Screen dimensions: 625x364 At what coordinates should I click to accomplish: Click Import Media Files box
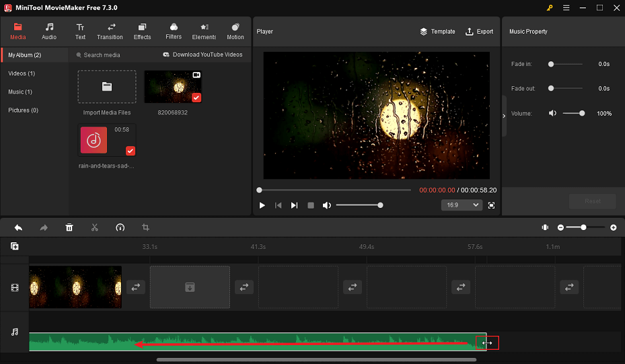107,87
